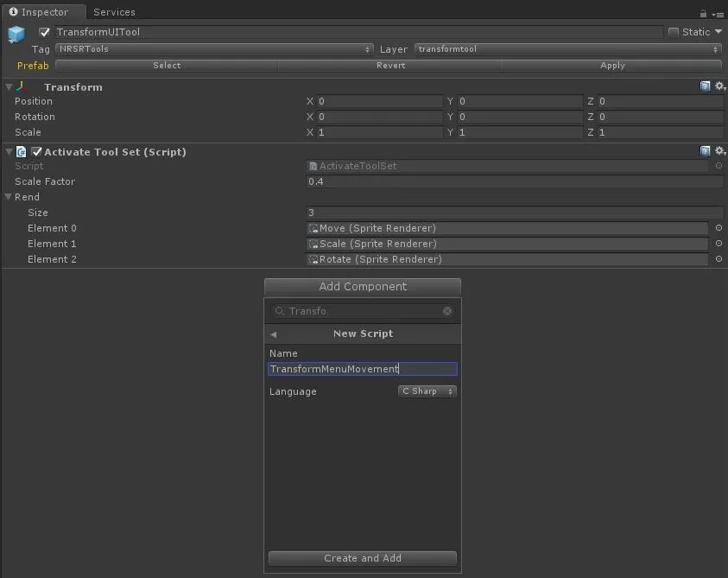Click object picker for Element 2
Viewport: 728px width, 578px height.
(719, 259)
